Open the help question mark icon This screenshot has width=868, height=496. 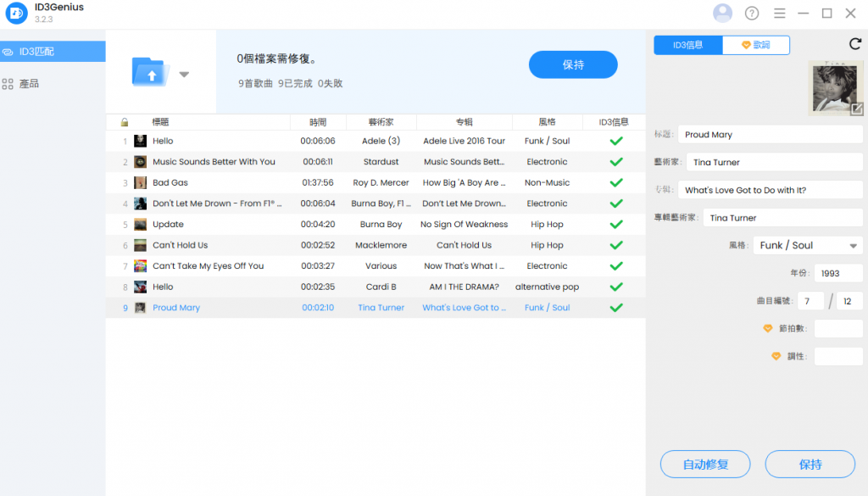click(x=752, y=14)
